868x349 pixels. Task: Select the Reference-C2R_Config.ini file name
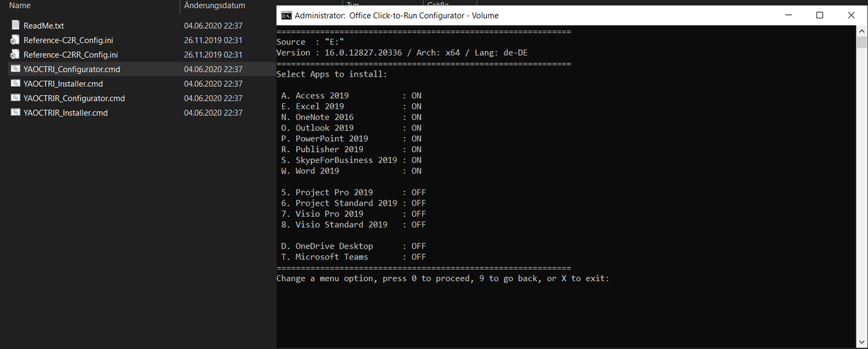[x=68, y=40]
